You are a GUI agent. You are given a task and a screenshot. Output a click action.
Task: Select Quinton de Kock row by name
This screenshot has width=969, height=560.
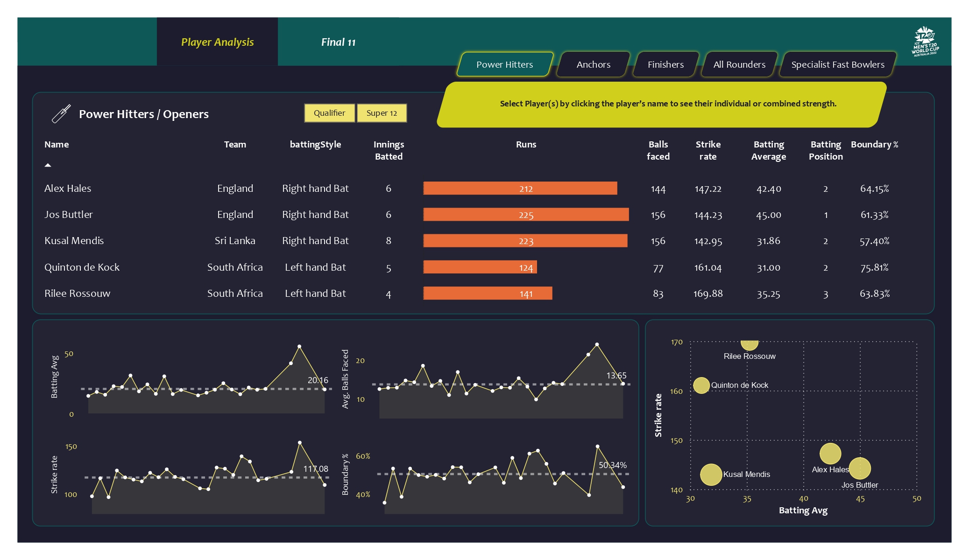[x=82, y=267]
